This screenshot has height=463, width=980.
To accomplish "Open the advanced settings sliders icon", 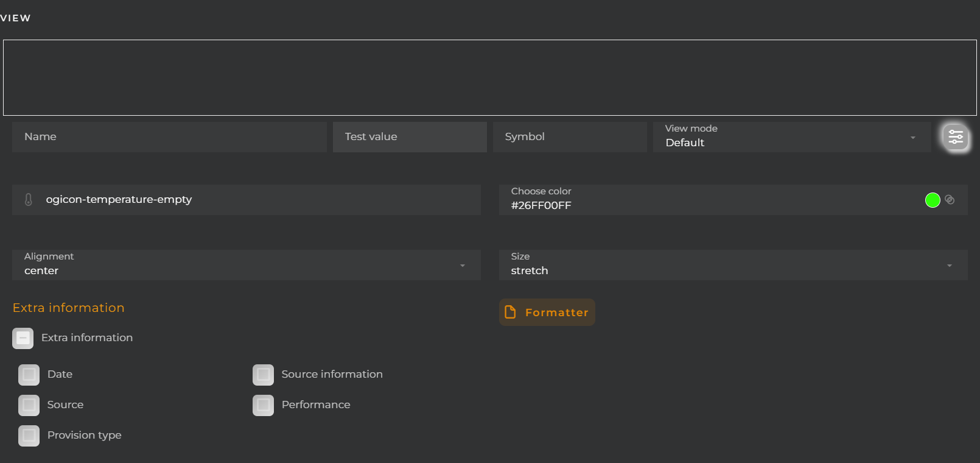I will pyautogui.click(x=956, y=137).
